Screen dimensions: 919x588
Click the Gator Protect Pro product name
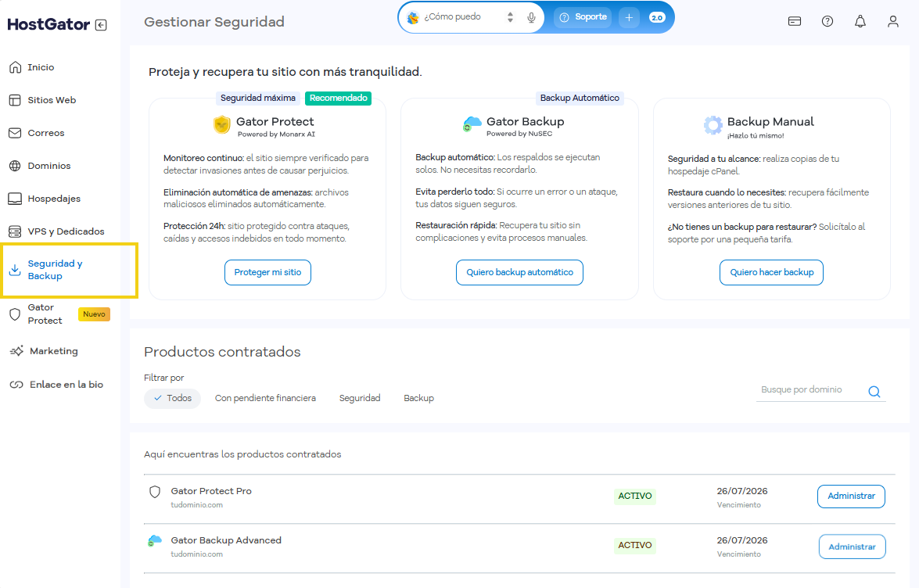point(211,491)
